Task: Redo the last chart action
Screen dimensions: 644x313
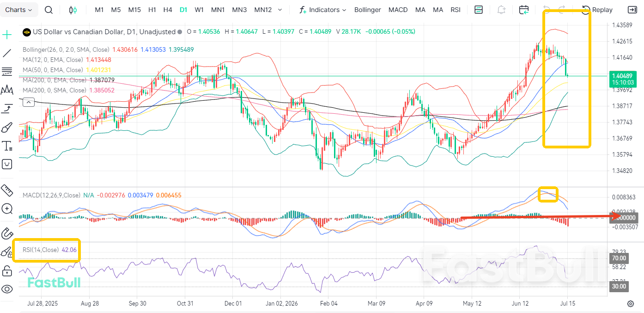Action: (x=562, y=9)
